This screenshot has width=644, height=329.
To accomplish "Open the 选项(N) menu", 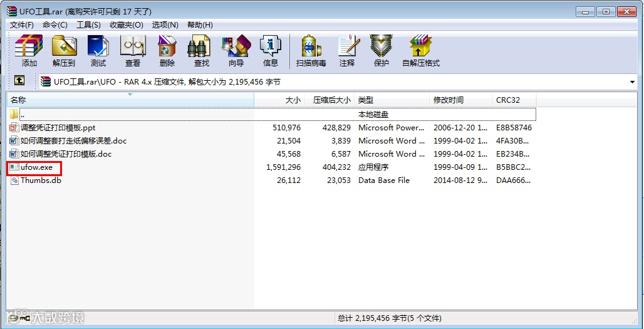I will coord(165,25).
